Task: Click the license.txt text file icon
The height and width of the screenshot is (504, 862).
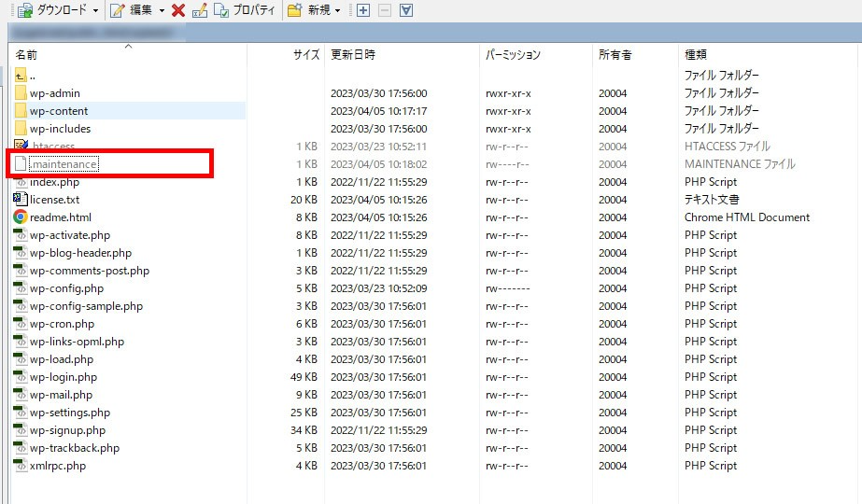Action: tap(21, 199)
